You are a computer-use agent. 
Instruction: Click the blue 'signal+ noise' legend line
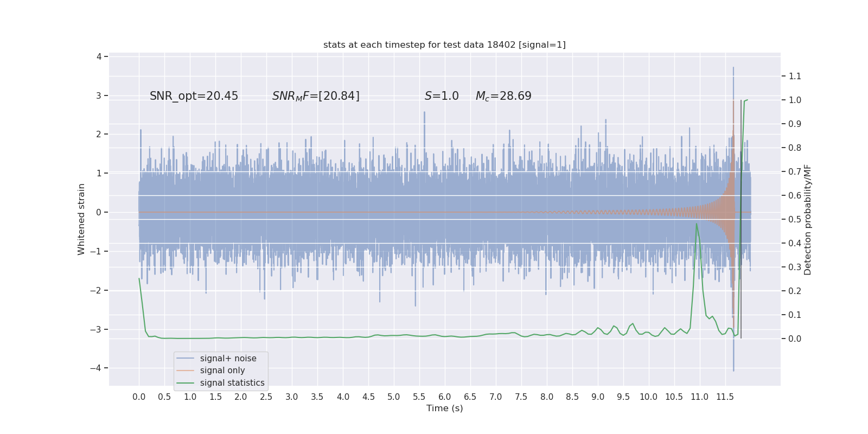click(185, 358)
